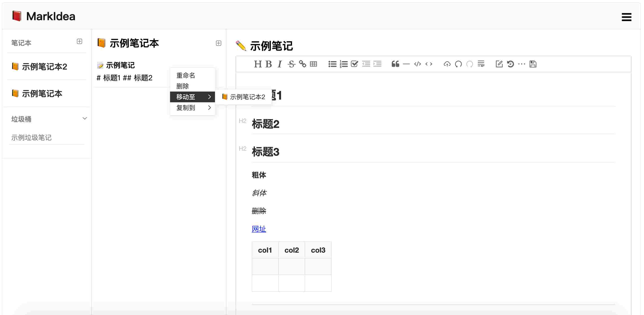This screenshot has height=315, width=644.
Task: Click the arrow next to 移动至
Action: [210, 97]
